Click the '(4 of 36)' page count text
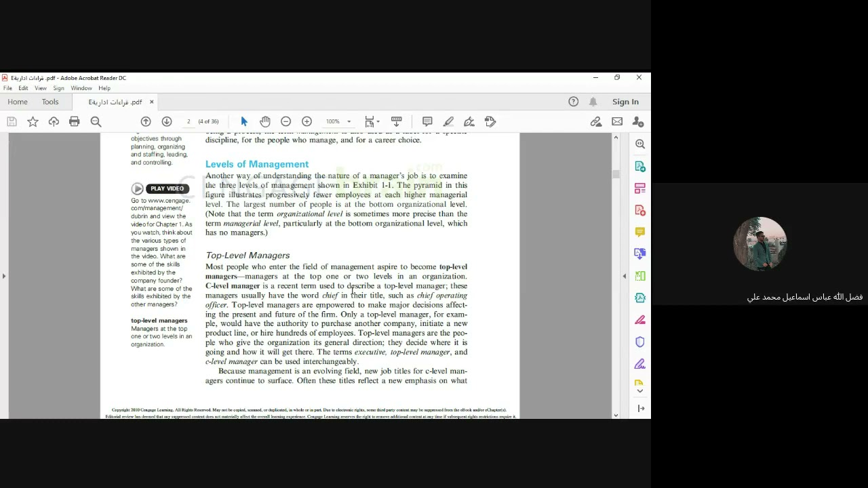Screen dimensions: 868x488 pos(208,121)
